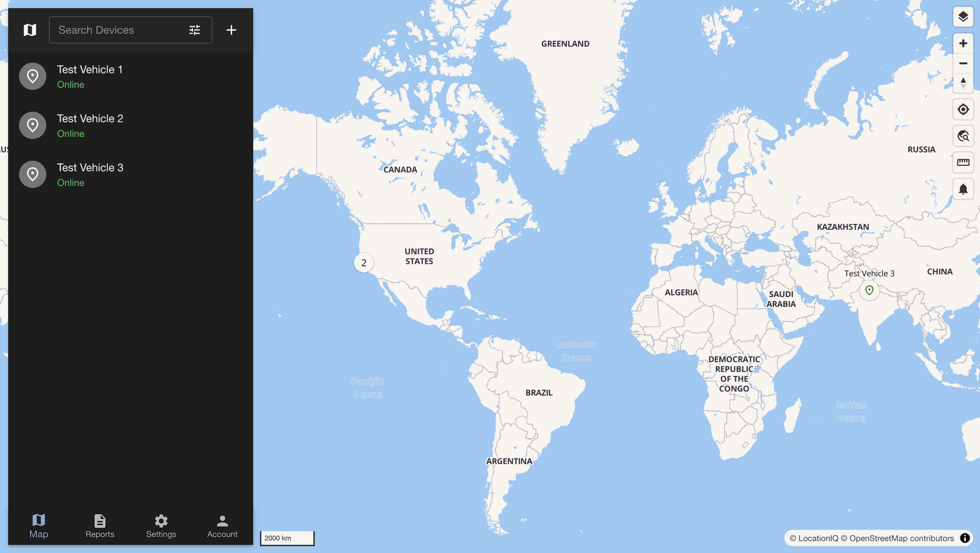This screenshot has width=980, height=553.
Task: Open the notifications bell
Action: (963, 189)
